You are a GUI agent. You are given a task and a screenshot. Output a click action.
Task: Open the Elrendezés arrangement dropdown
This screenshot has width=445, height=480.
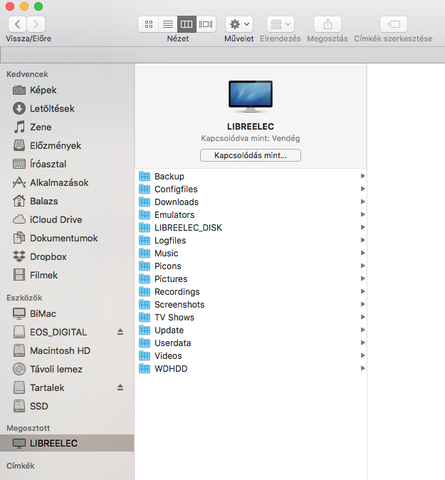click(x=280, y=24)
